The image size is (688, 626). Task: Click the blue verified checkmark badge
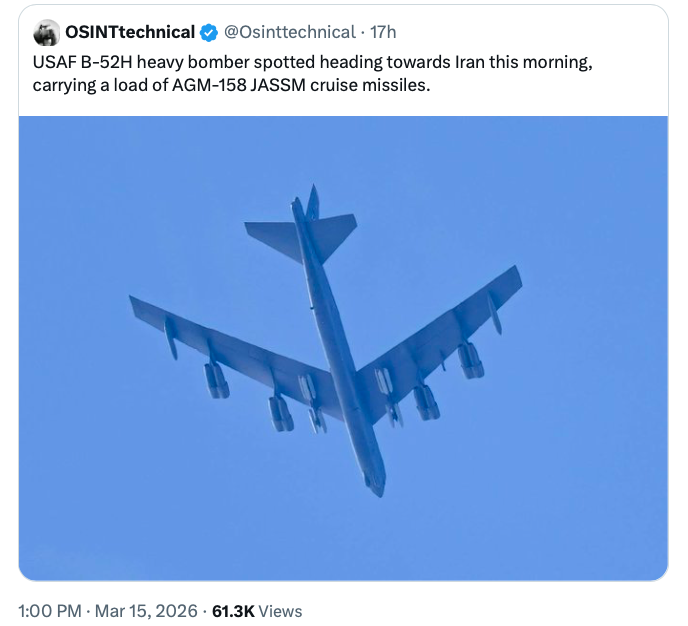coord(209,33)
